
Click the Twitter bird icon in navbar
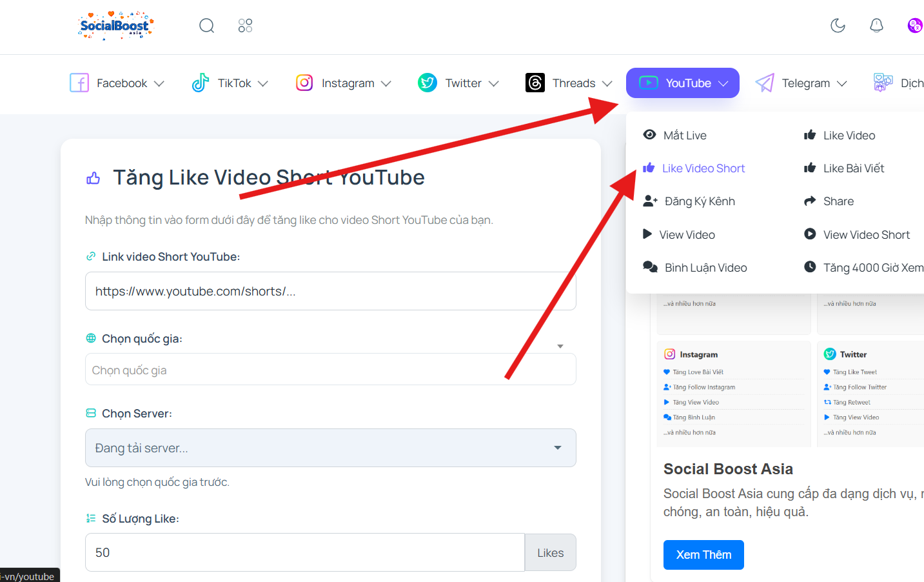coord(428,83)
